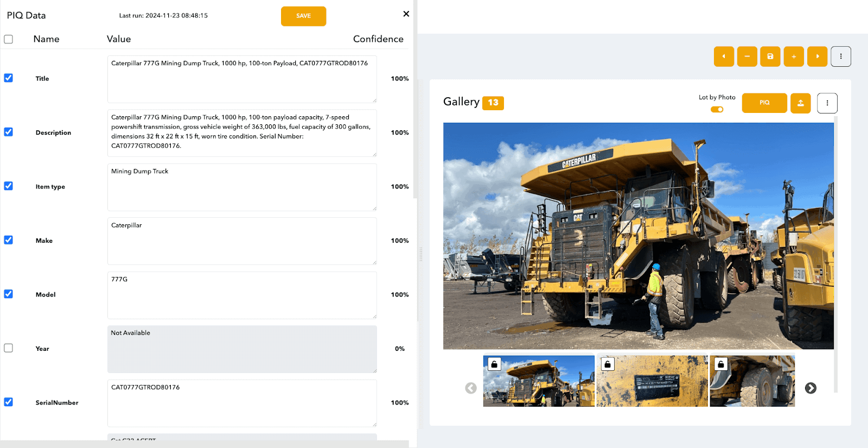
Task: Show next gallery thumbnails
Action: [810, 388]
